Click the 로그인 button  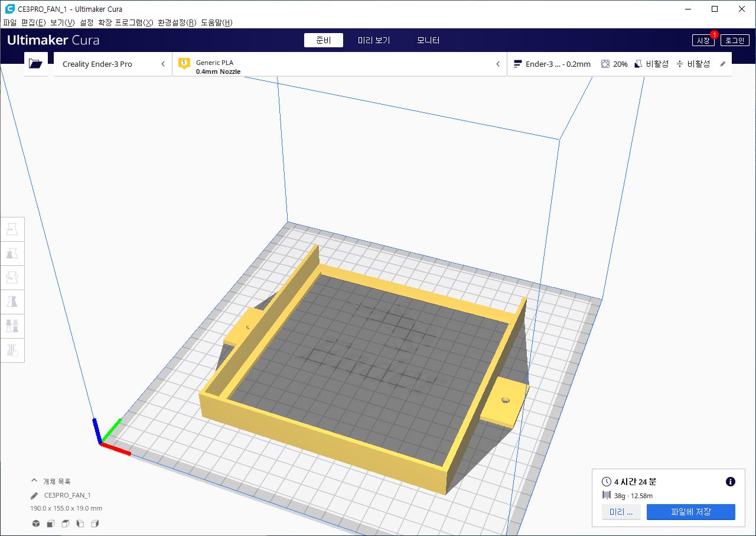735,40
